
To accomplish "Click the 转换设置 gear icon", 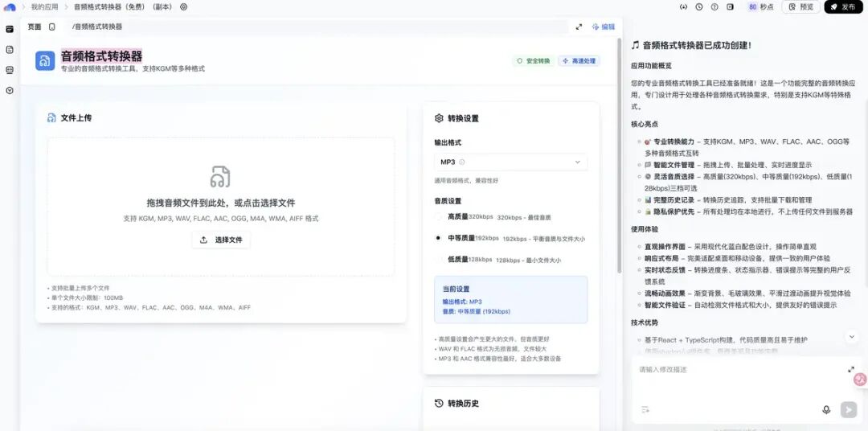I will [439, 118].
